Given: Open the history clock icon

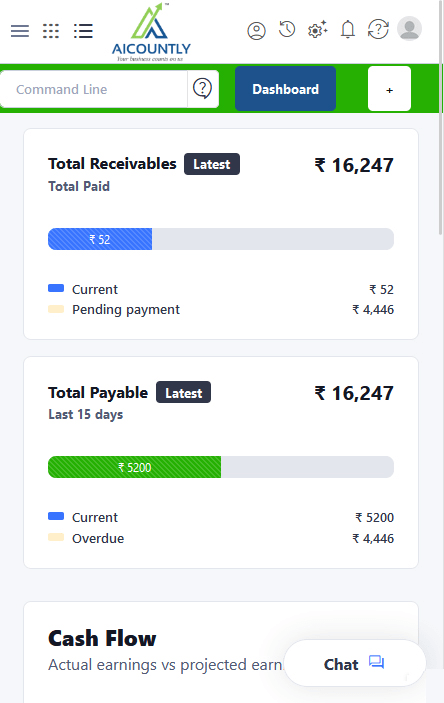Looking at the screenshot, I should [x=287, y=30].
